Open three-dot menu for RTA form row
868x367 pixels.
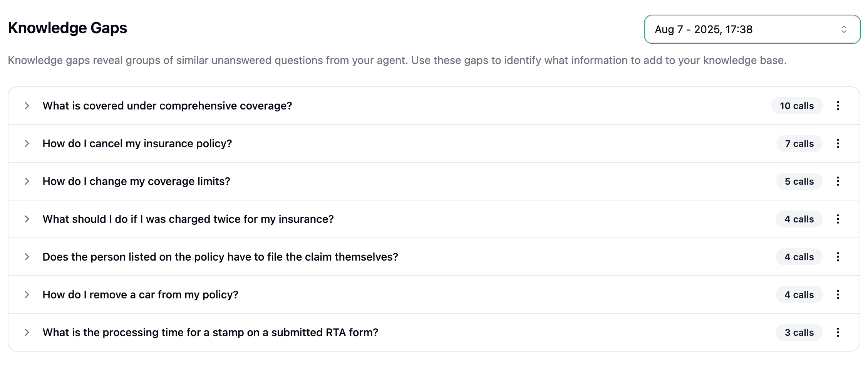click(x=838, y=332)
